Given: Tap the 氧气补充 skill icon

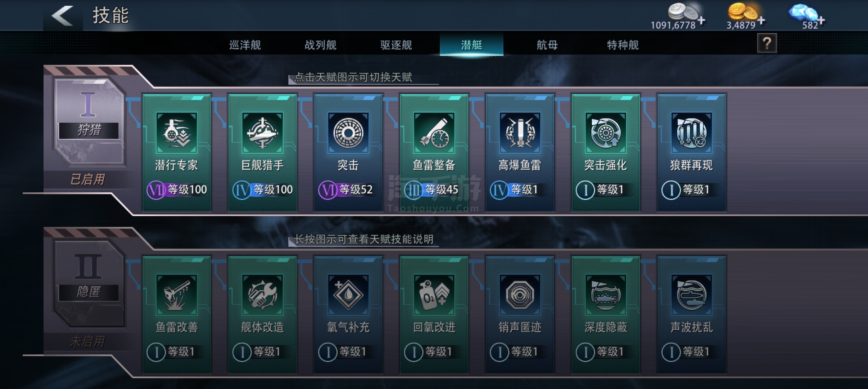Looking at the screenshot, I should coord(348,295).
